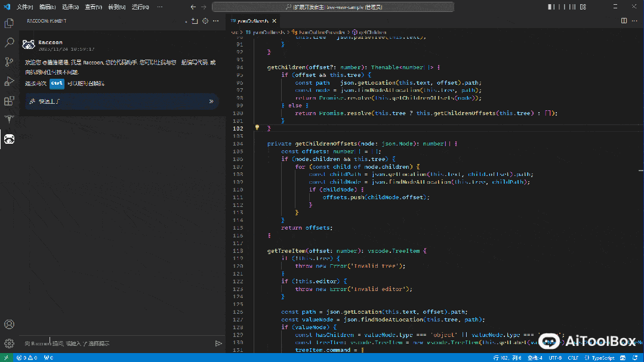
Task: Toggle the bottom panel layout
Action: 562,7
